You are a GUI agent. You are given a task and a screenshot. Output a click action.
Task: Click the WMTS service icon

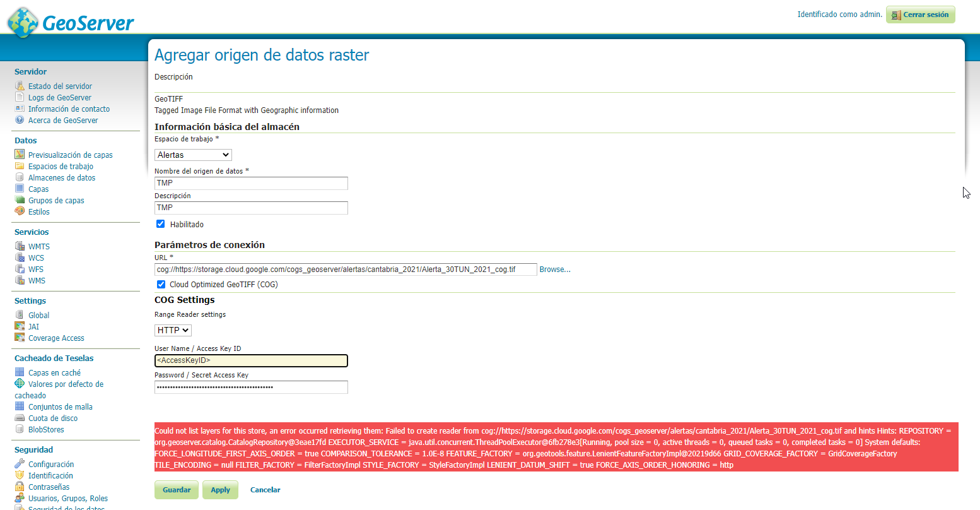point(20,246)
